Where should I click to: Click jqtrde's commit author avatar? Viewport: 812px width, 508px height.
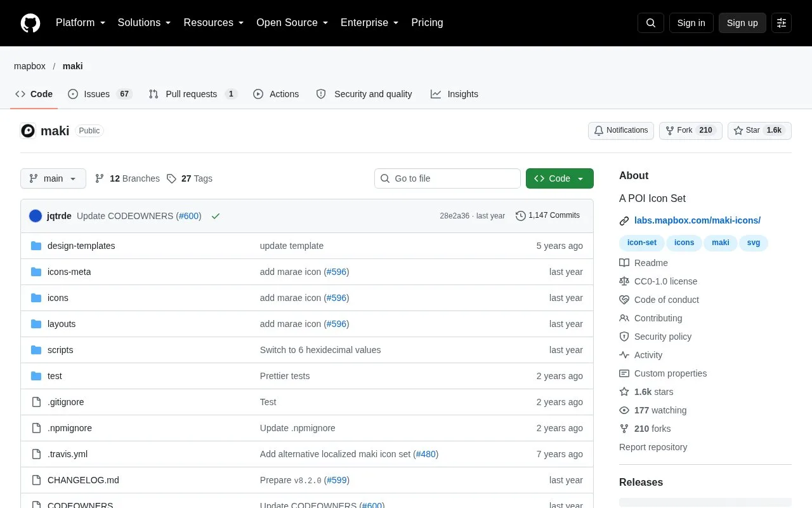coord(36,216)
